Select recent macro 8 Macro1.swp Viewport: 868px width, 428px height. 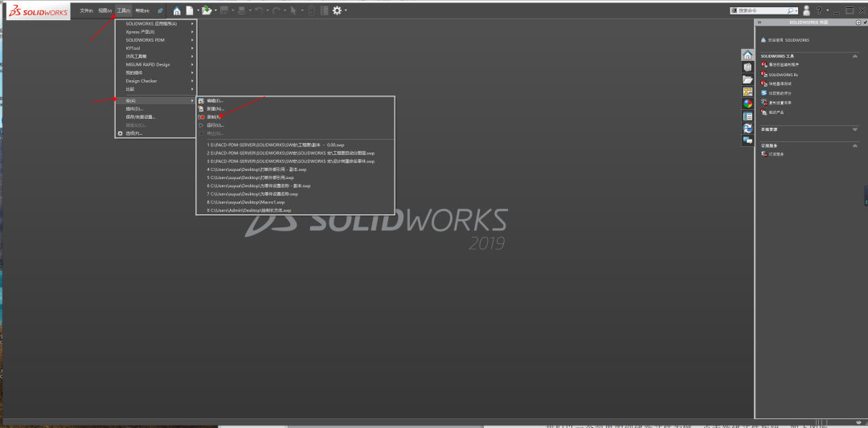pos(296,202)
